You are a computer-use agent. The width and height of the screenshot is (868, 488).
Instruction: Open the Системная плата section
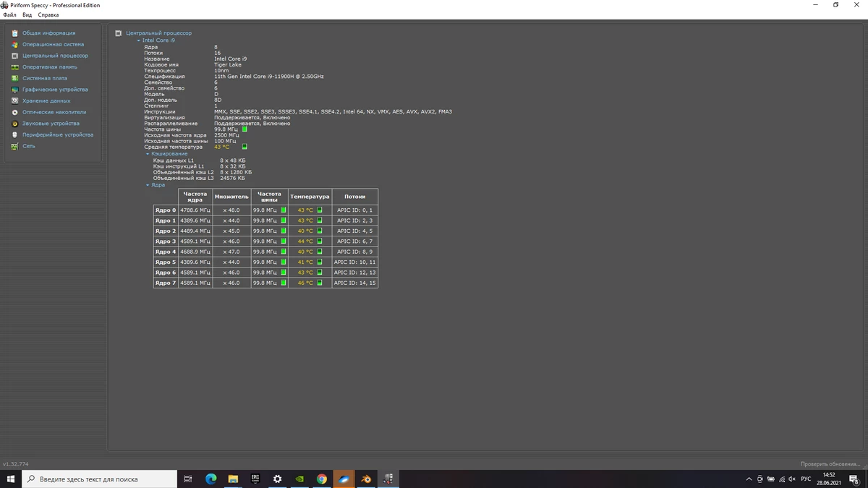[45, 78]
